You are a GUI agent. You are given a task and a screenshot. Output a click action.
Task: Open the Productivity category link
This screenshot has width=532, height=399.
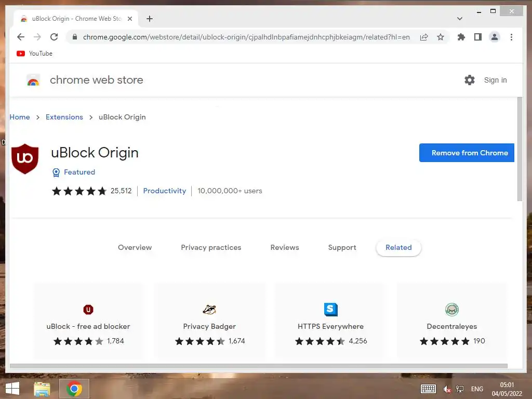tap(165, 191)
